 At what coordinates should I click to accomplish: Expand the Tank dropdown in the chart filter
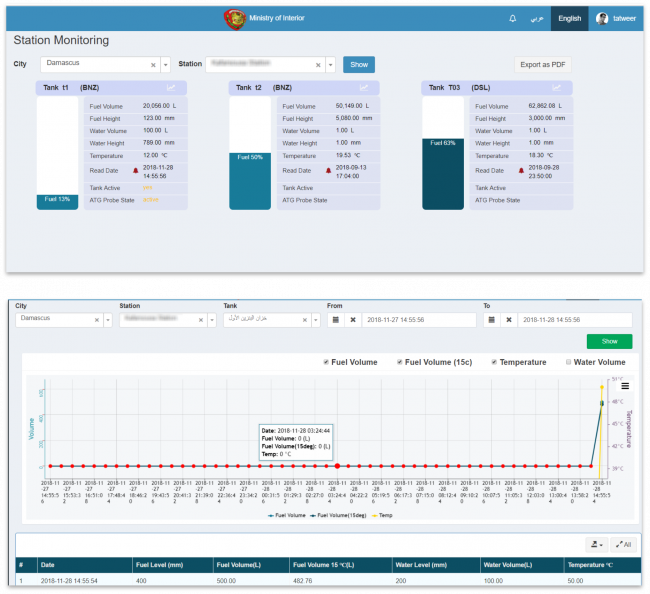(316, 320)
